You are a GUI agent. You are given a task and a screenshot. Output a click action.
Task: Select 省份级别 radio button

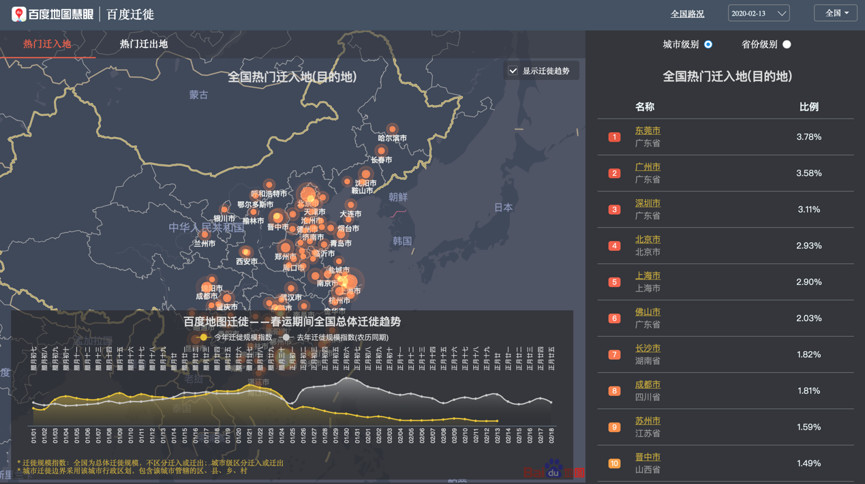pyautogui.click(x=787, y=44)
